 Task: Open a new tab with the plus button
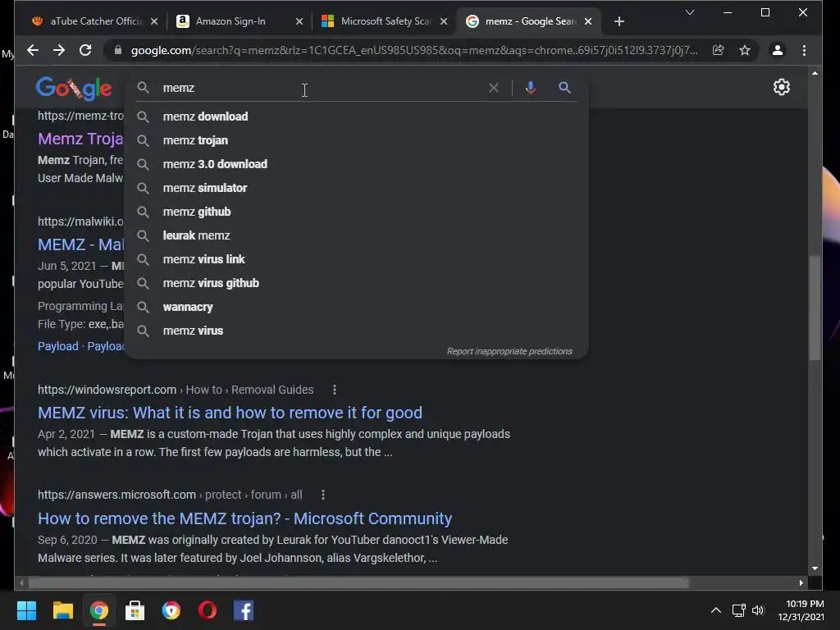coord(619,21)
